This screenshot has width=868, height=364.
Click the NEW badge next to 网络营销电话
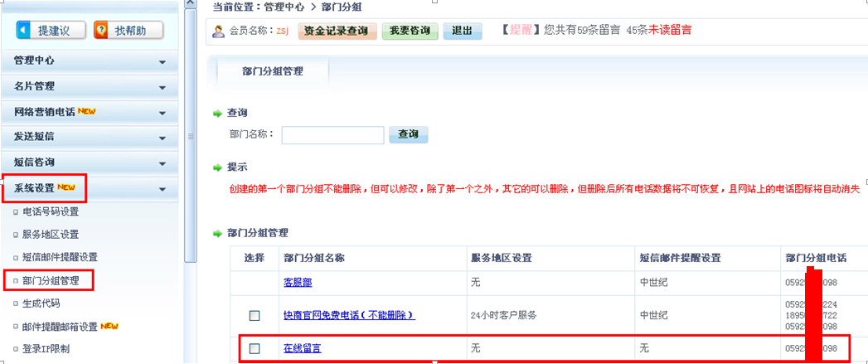pyautogui.click(x=87, y=111)
